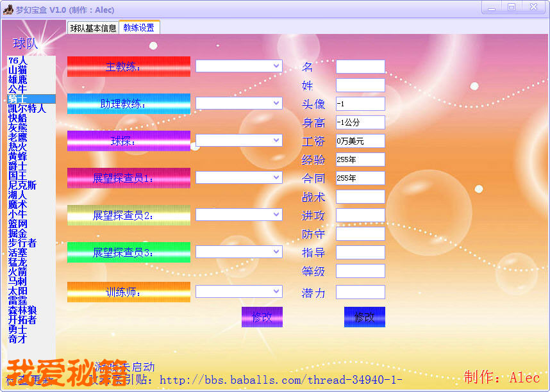Pick 76人 in the team list
This screenshot has height=392, width=550.
17,60
